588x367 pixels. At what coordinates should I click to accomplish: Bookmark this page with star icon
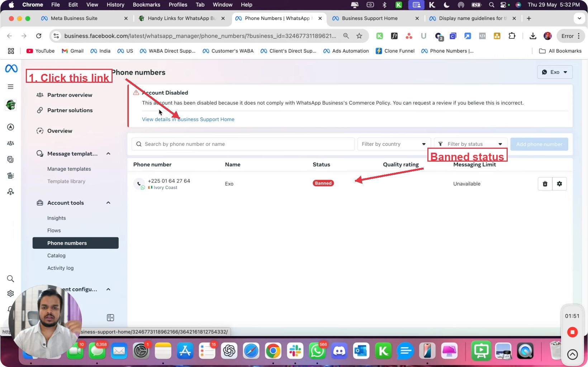point(359,36)
